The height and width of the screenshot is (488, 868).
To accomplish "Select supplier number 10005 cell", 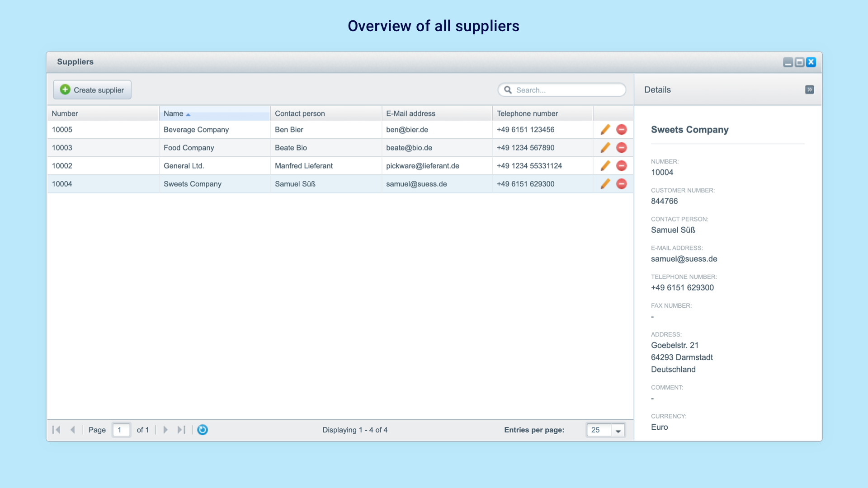I will (103, 130).
